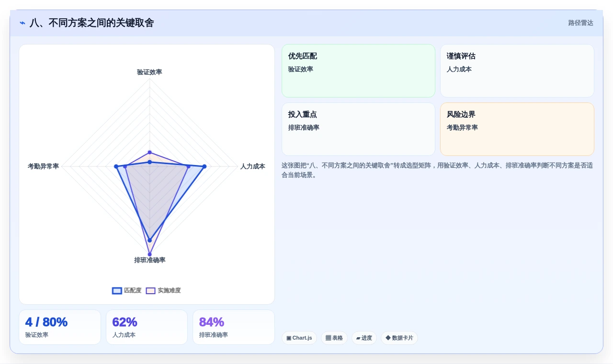Click 验证效率 text in 优先匹配 card
The image size is (613, 364).
[300, 69]
